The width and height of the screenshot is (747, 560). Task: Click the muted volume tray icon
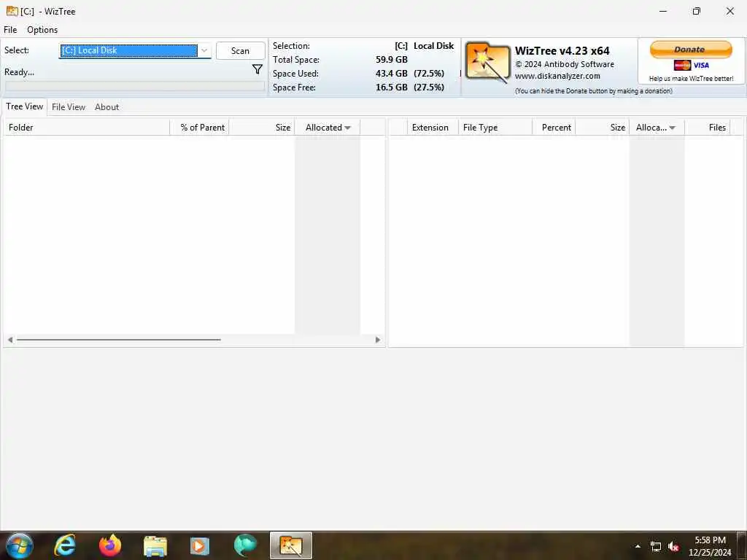pyautogui.click(x=673, y=547)
